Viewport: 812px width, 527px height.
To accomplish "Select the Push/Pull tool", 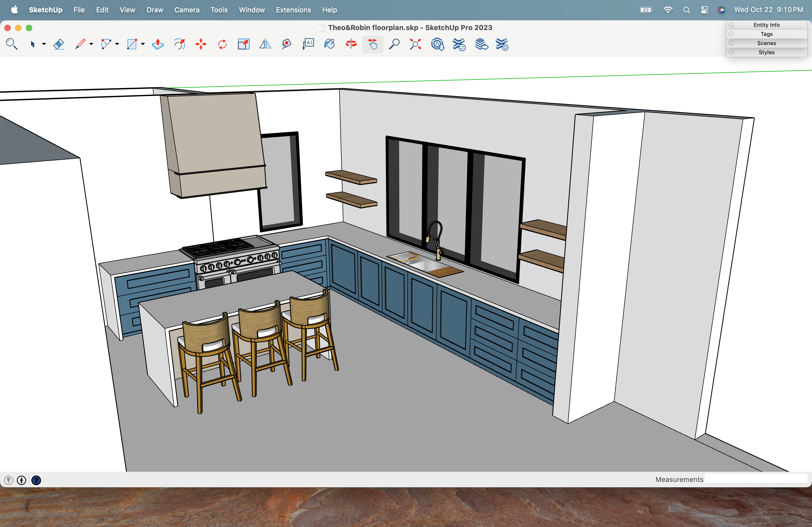I will pyautogui.click(x=158, y=44).
